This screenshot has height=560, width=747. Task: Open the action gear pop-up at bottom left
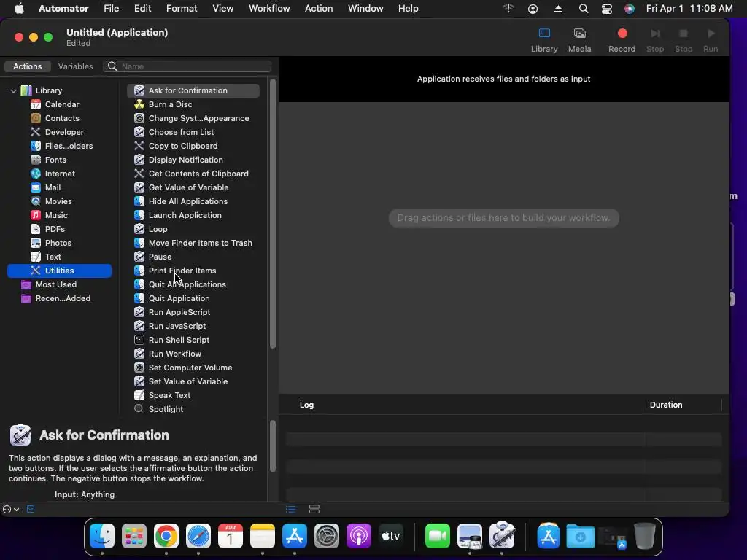pos(11,509)
